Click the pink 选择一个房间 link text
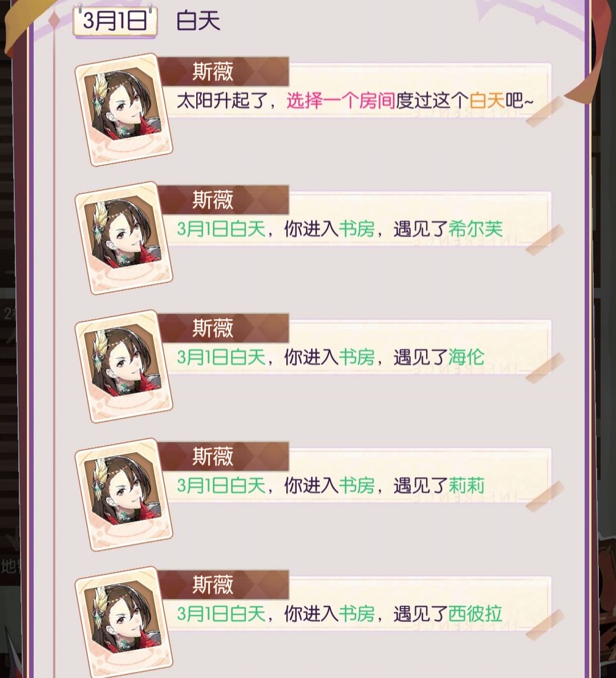 341,101
